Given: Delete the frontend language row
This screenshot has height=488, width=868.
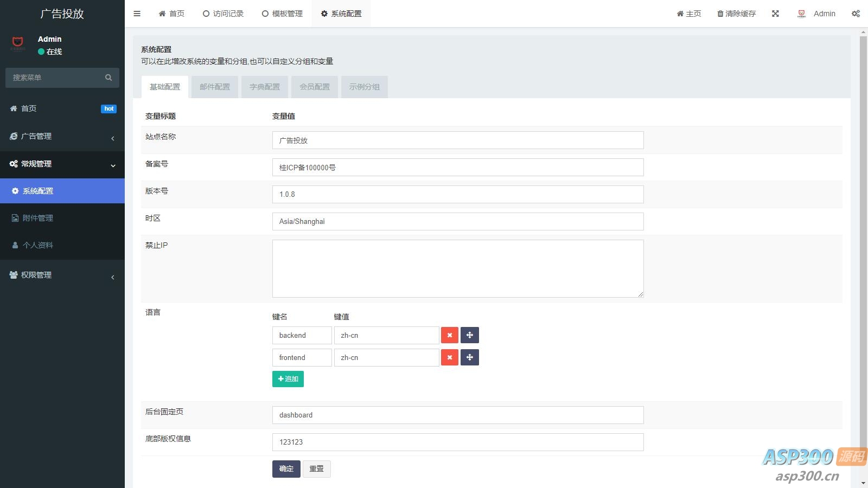Looking at the screenshot, I should tap(449, 357).
